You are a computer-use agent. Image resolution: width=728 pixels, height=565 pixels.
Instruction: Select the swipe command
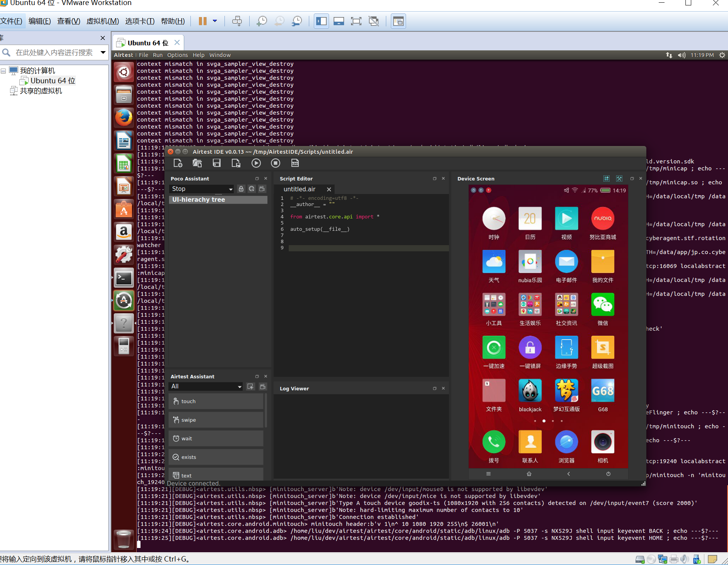tap(216, 420)
